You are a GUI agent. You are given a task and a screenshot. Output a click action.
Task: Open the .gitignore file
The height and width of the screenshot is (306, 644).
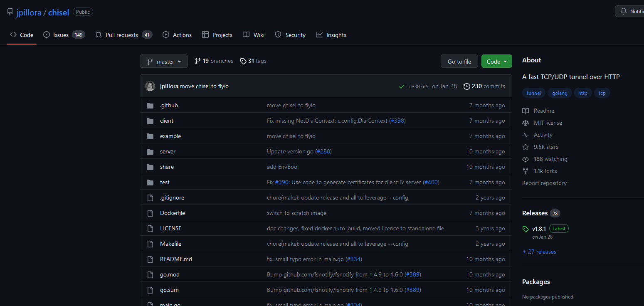172,198
